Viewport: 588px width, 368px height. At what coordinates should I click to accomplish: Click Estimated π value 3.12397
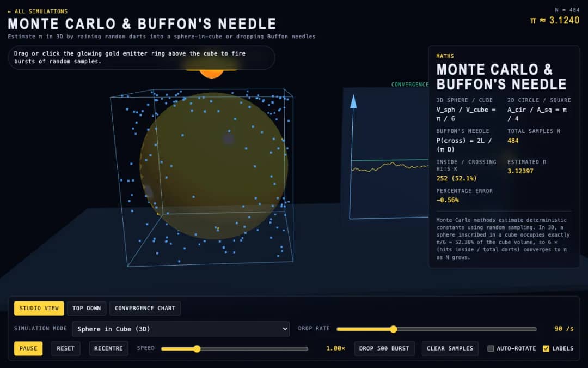[520, 171]
